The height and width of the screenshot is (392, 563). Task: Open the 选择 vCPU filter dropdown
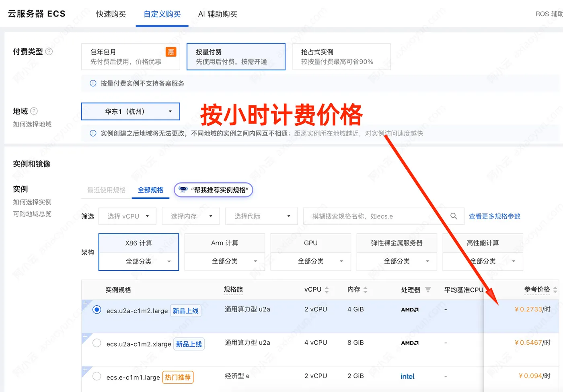click(127, 216)
